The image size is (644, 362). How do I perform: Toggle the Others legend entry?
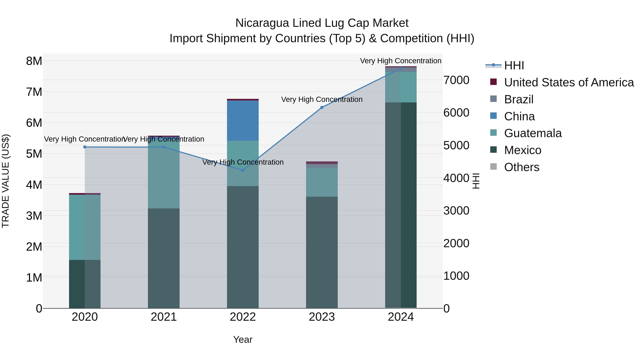click(514, 167)
